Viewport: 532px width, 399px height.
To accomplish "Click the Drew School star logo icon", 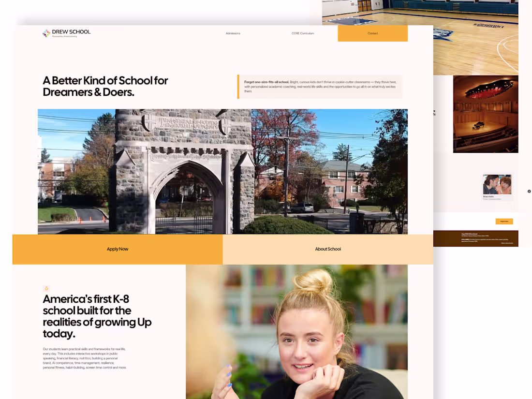I will (x=45, y=33).
